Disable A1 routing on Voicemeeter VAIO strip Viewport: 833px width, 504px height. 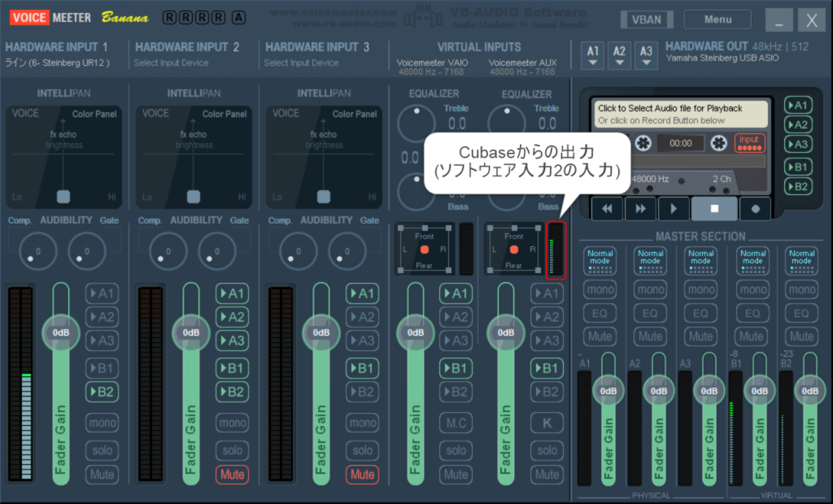(456, 293)
